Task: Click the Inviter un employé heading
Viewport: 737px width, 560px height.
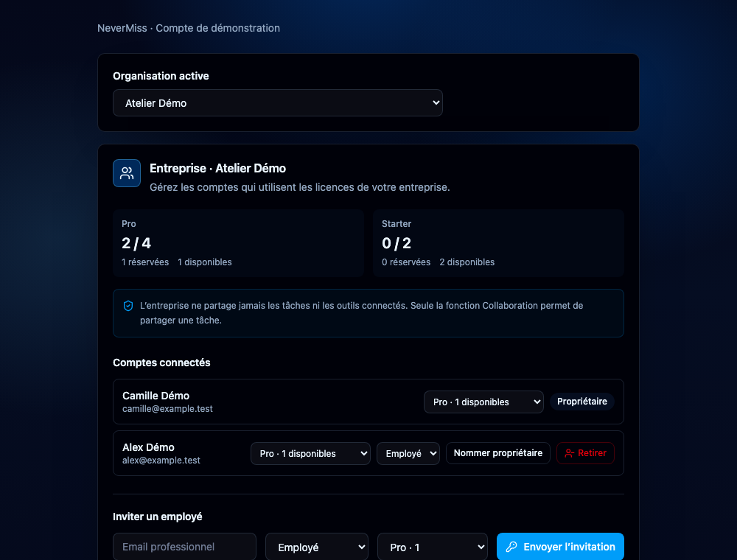Action: (158, 517)
